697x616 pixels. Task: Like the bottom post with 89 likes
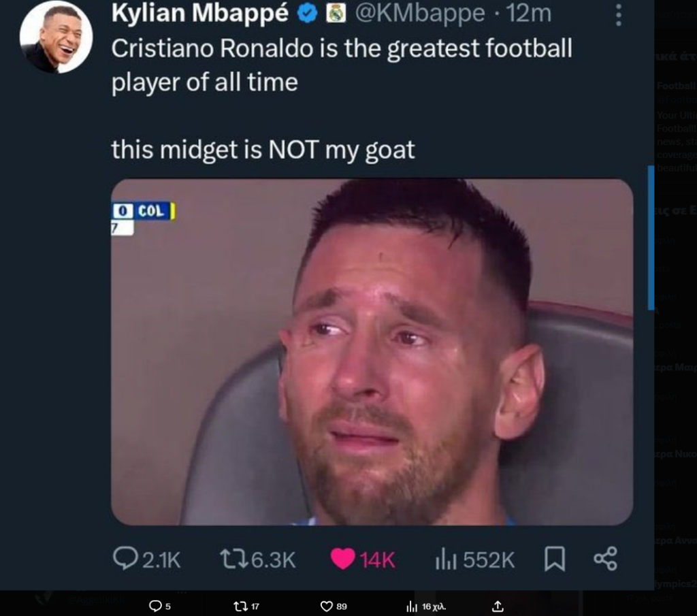pos(326,606)
